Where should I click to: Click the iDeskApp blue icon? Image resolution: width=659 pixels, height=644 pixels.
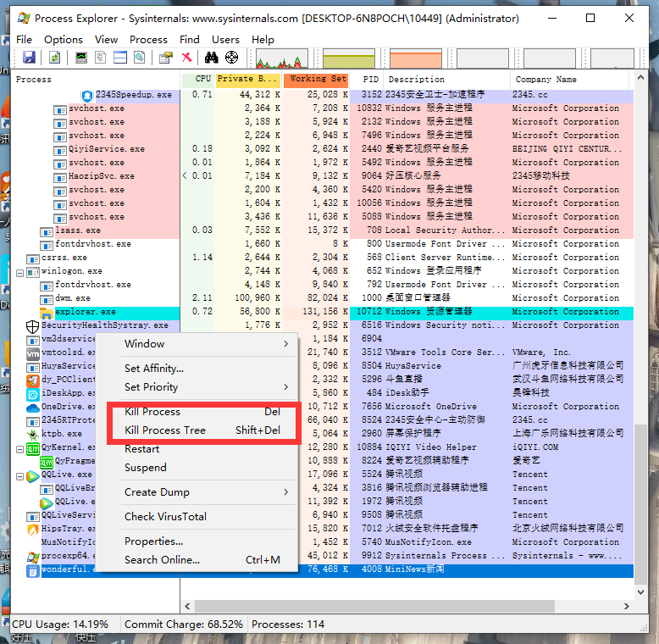tap(33, 394)
